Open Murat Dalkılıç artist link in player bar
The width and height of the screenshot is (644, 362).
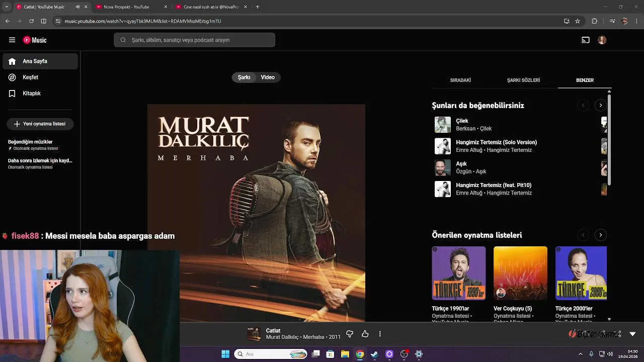(282, 337)
